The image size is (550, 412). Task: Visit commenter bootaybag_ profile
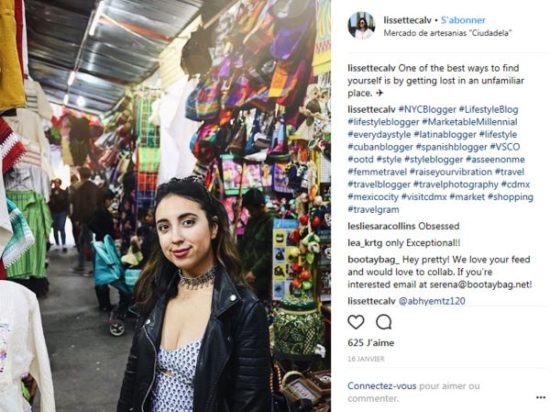click(373, 260)
